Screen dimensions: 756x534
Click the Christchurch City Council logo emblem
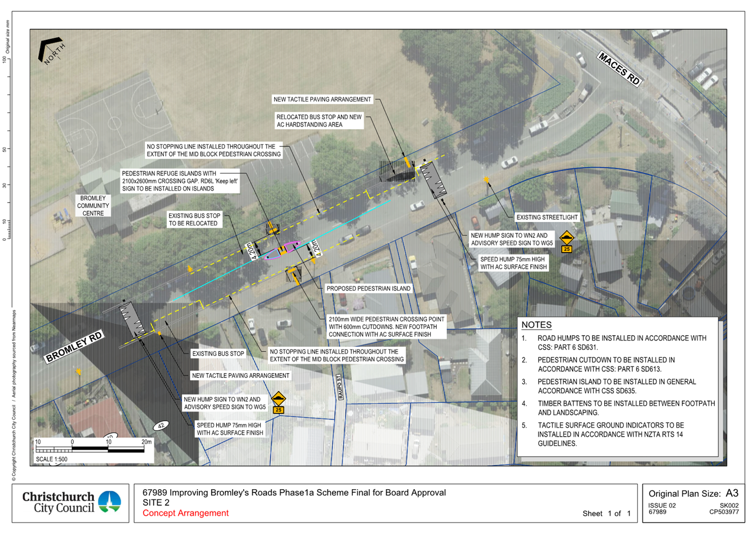pos(110,502)
